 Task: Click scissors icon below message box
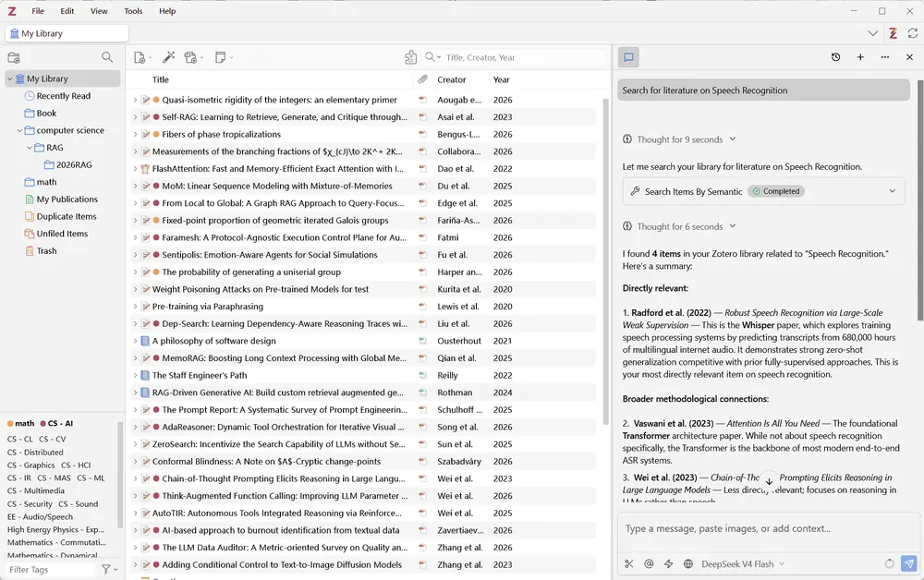(x=628, y=563)
